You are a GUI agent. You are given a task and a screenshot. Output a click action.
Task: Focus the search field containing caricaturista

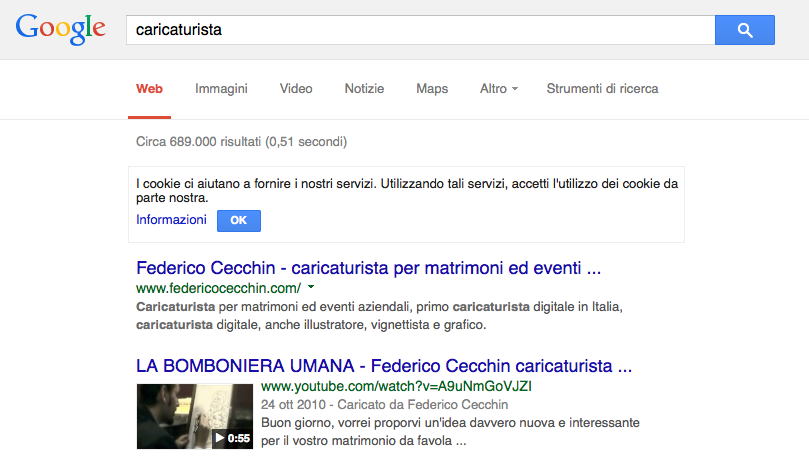coord(420,30)
